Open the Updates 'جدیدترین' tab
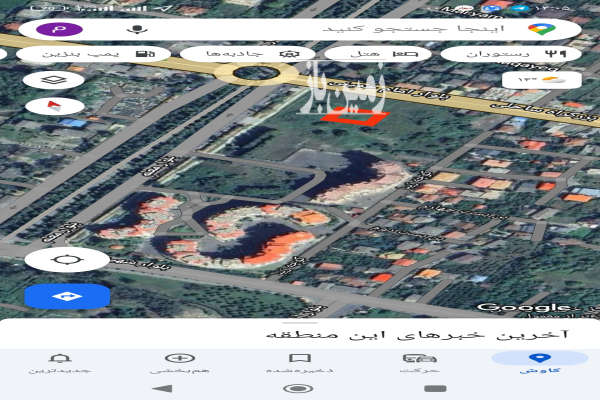This screenshot has height=400, width=600. click(x=60, y=362)
